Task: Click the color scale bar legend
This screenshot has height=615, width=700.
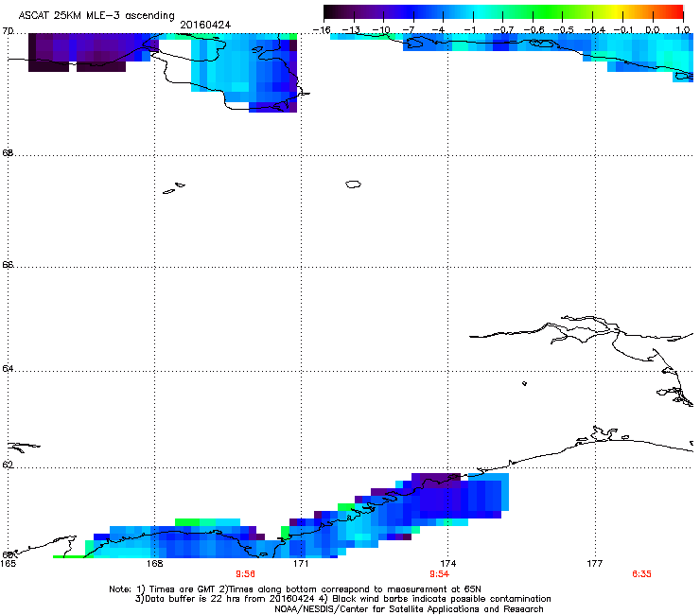Action: (503, 12)
